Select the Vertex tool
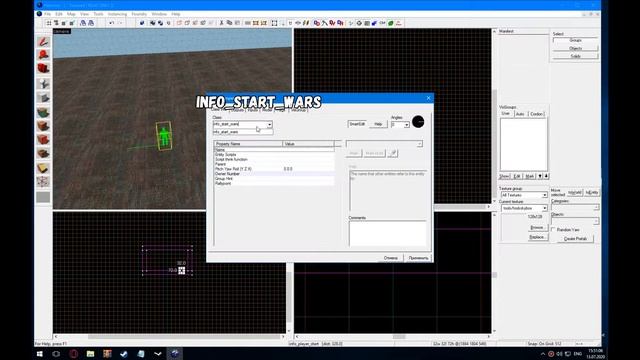 (x=43, y=182)
